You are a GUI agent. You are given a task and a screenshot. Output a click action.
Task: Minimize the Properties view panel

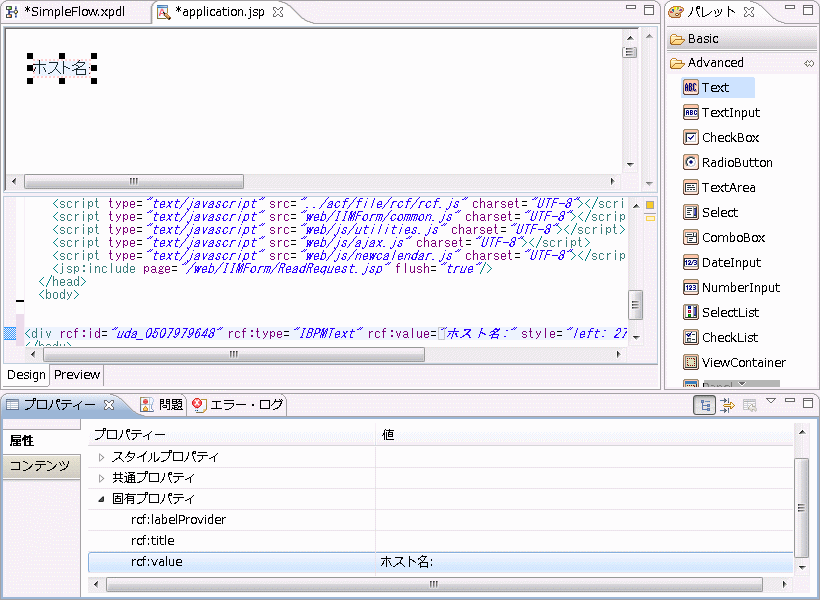790,401
